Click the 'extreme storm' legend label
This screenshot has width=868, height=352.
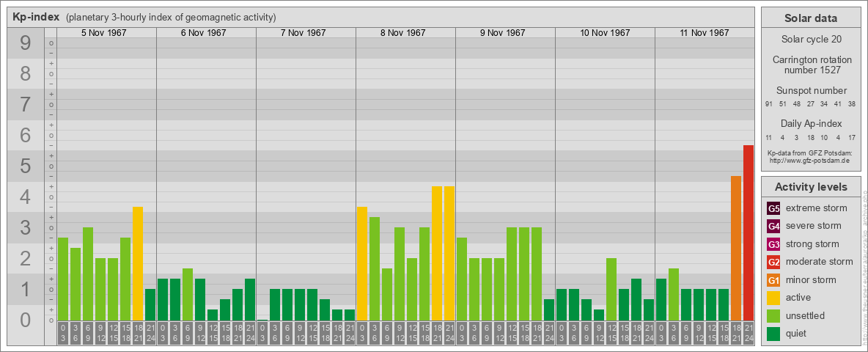[x=817, y=208]
